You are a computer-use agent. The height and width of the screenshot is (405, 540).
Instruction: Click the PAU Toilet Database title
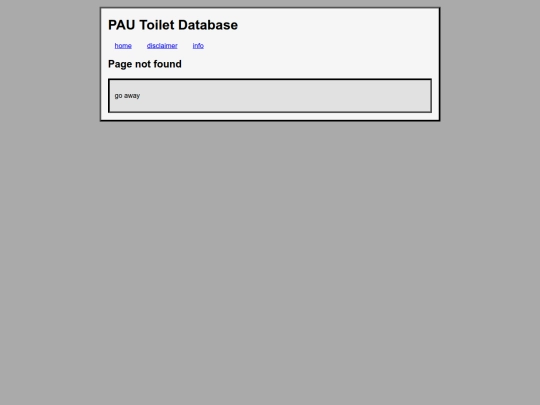point(173,25)
